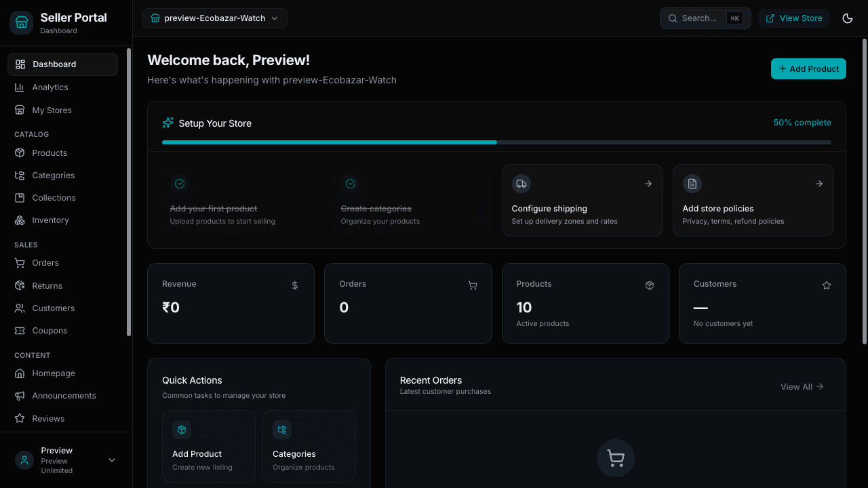Click the Orders stat card cart icon

coord(473,285)
